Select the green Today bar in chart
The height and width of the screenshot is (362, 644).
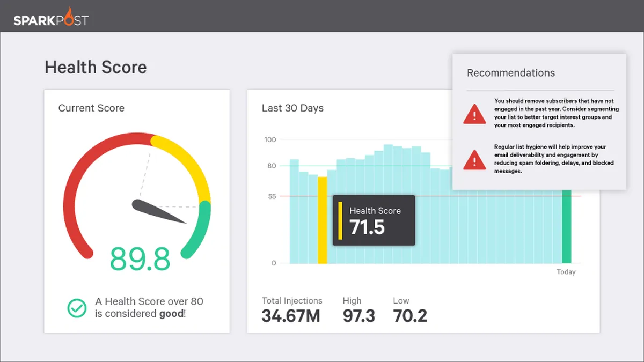[567, 226]
